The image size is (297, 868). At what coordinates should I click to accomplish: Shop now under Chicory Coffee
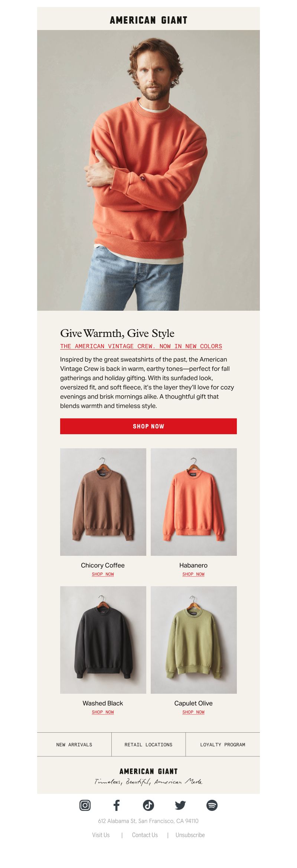coord(103,574)
